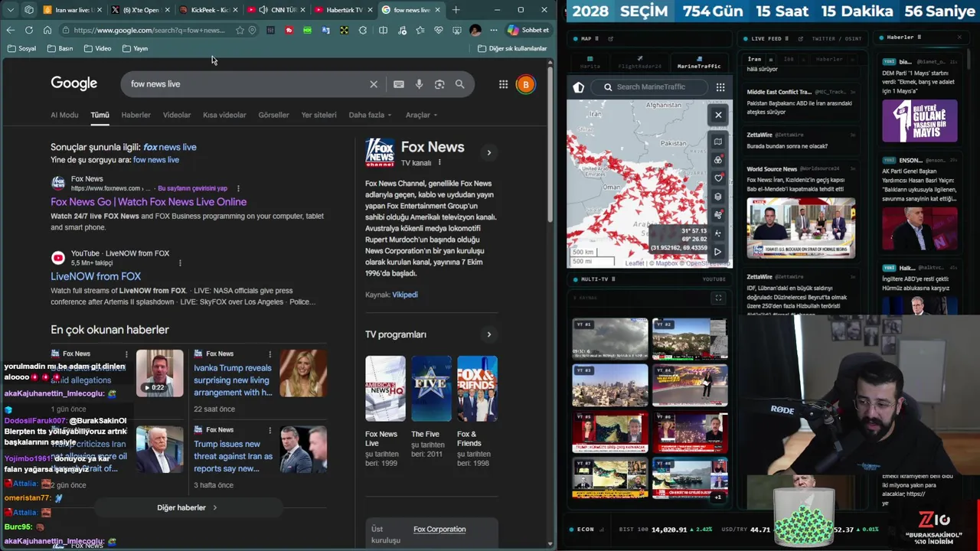Image resolution: width=980 pixels, height=551 pixels.
Task: Open the Google apps grid
Action: point(503,84)
